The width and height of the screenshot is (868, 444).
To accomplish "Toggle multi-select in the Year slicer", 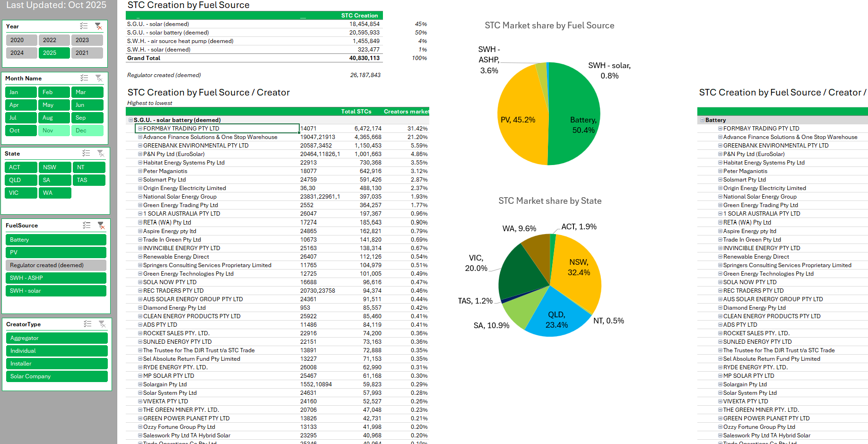I will [84, 26].
